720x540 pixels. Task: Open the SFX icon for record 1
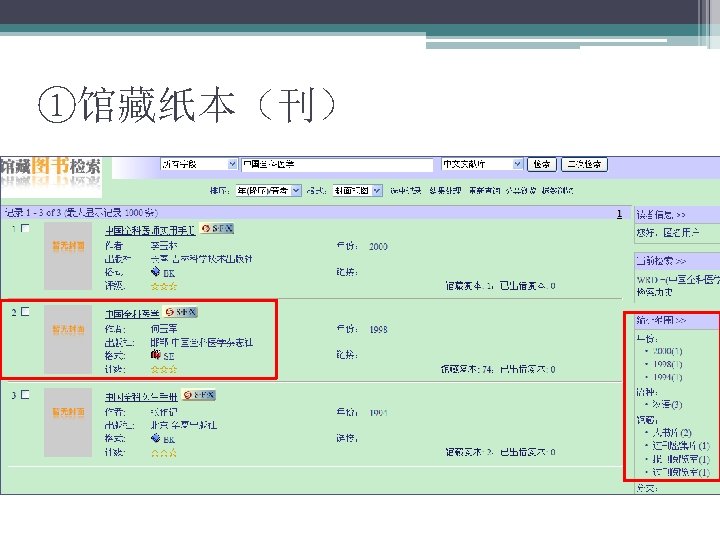[x=217, y=228]
